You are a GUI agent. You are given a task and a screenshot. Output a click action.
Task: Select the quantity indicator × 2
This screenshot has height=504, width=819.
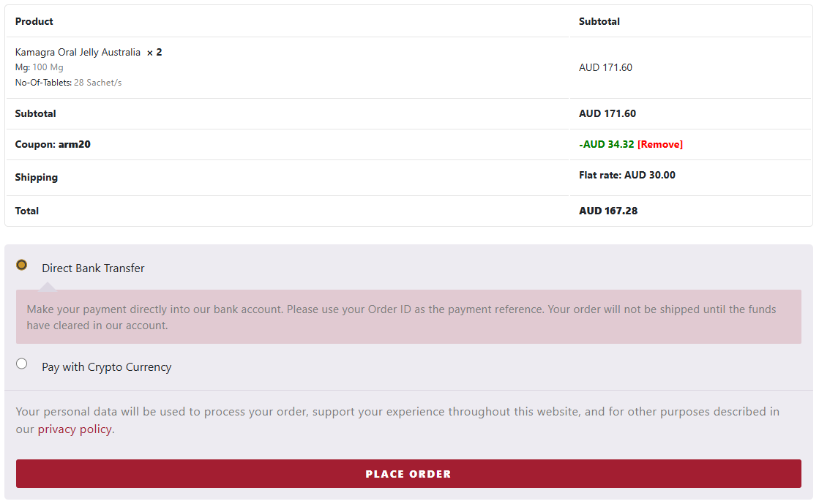(x=154, y=52)
